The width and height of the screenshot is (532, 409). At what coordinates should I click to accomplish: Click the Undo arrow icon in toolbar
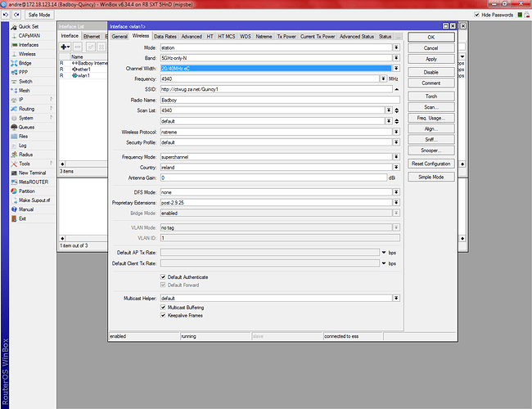click(x=6, y=15)
